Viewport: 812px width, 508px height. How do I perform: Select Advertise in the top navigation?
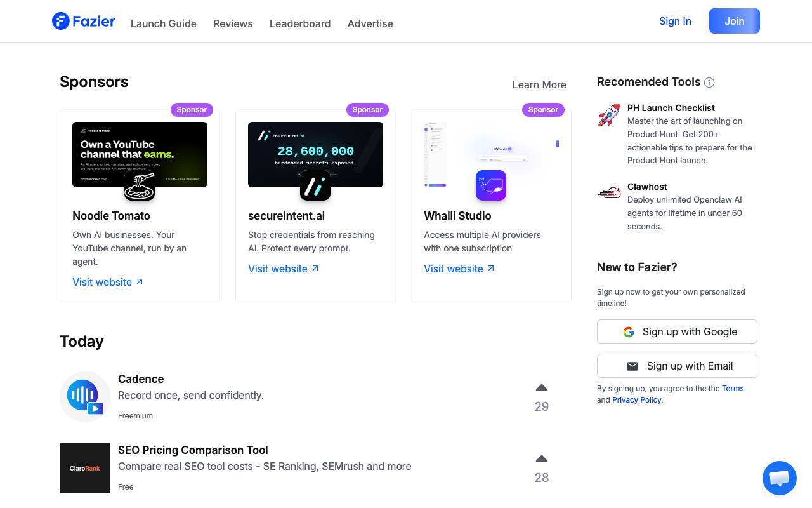(x=370, y=23)
